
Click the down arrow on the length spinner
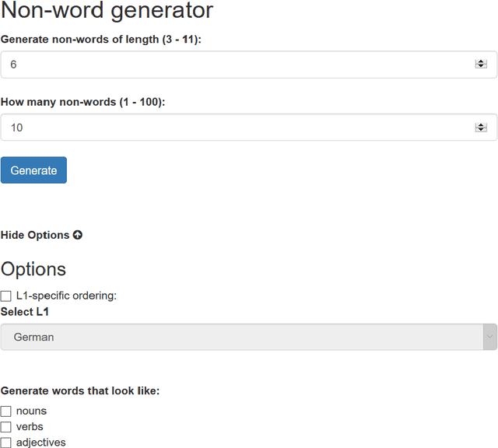point(481,68)
